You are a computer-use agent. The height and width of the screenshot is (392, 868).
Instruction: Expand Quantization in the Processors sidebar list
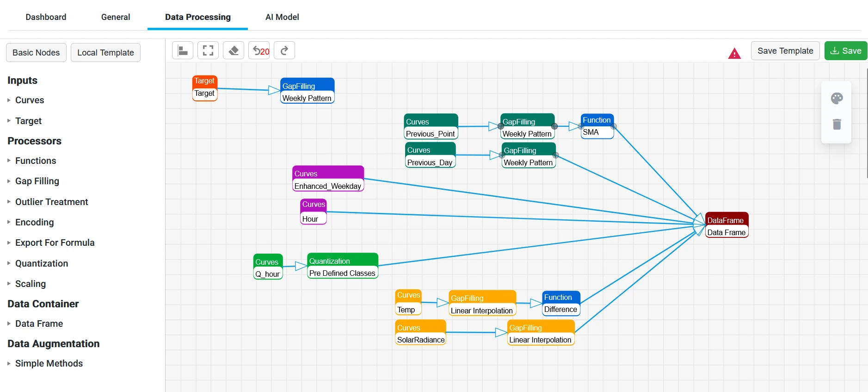pyautogui.click(x=42, y=263)
